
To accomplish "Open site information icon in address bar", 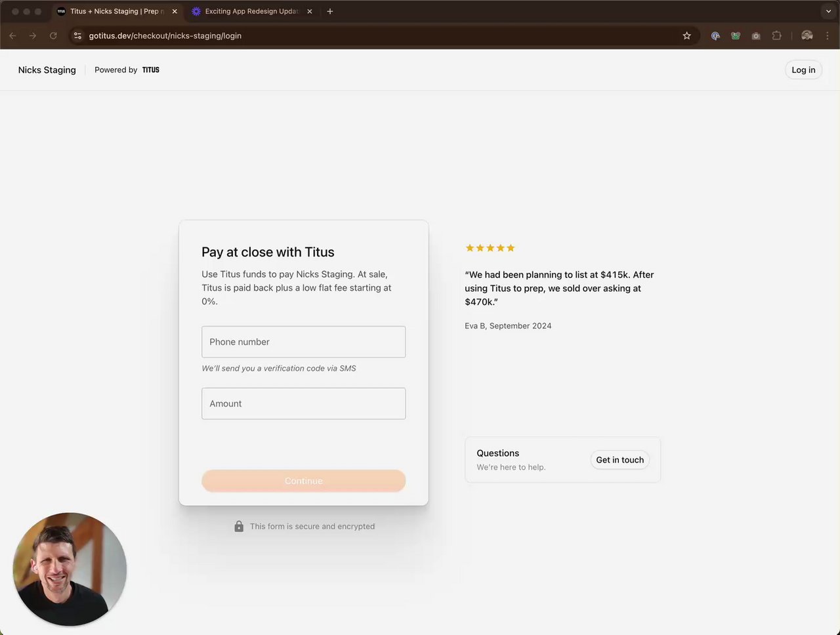I will (78, 35).
